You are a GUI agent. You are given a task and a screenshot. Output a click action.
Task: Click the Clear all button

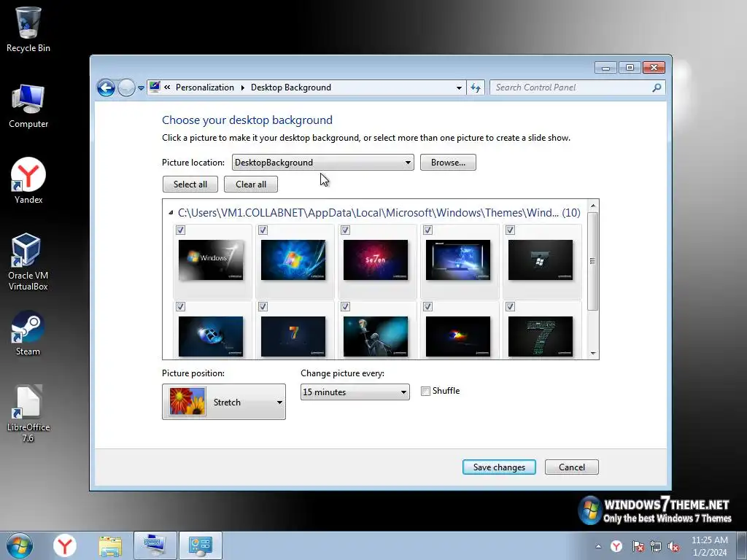[x=251, y=184]
